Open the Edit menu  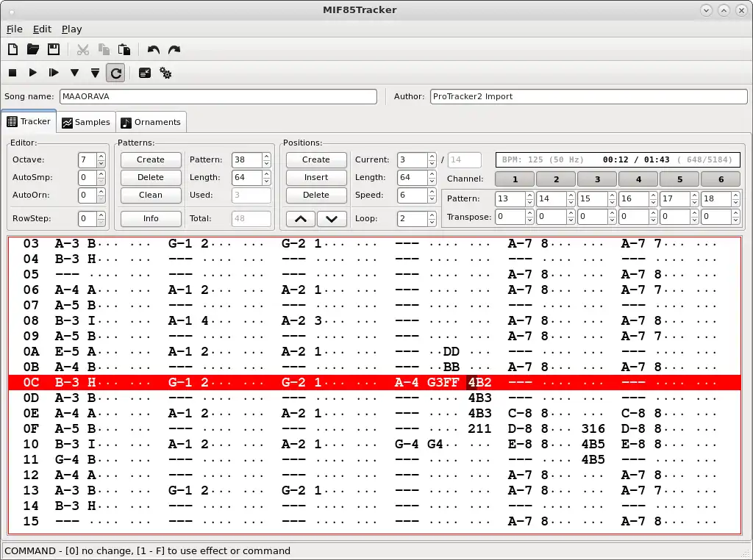coord(42,29)
